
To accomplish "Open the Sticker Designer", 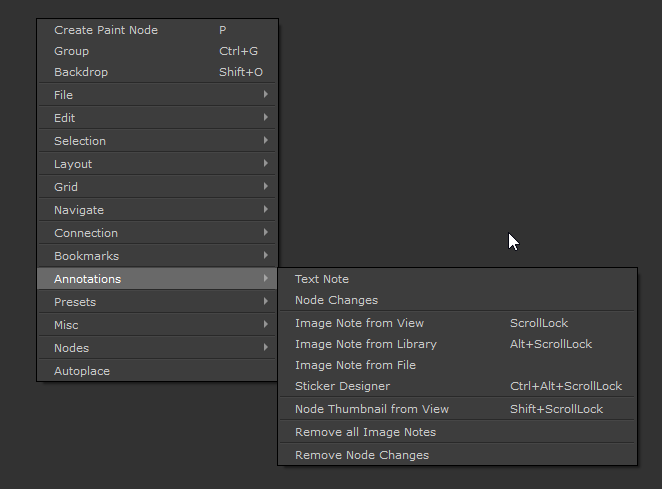I will [x=342, y=386].
